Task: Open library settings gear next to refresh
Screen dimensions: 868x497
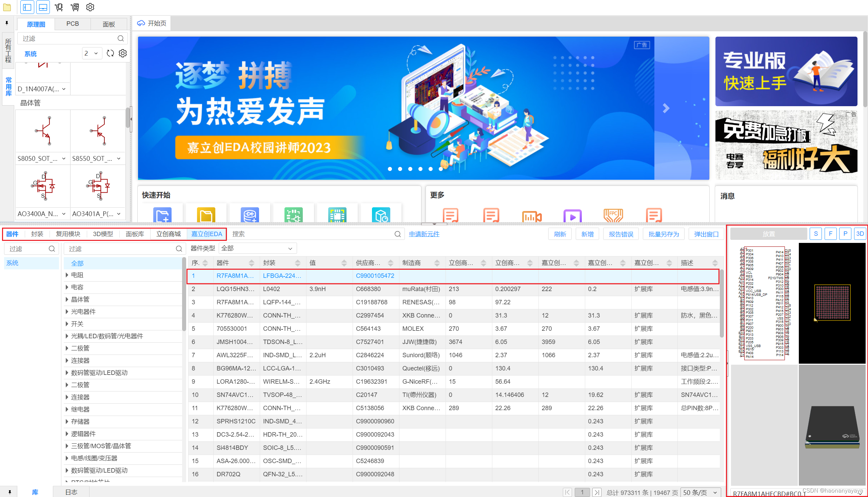Action: pyautogui.click(x=123, y=53)
